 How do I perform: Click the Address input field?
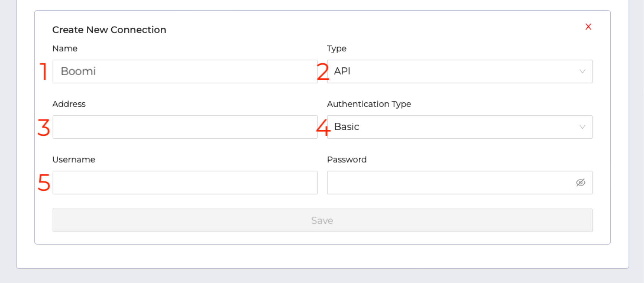(x=185, y=127)
